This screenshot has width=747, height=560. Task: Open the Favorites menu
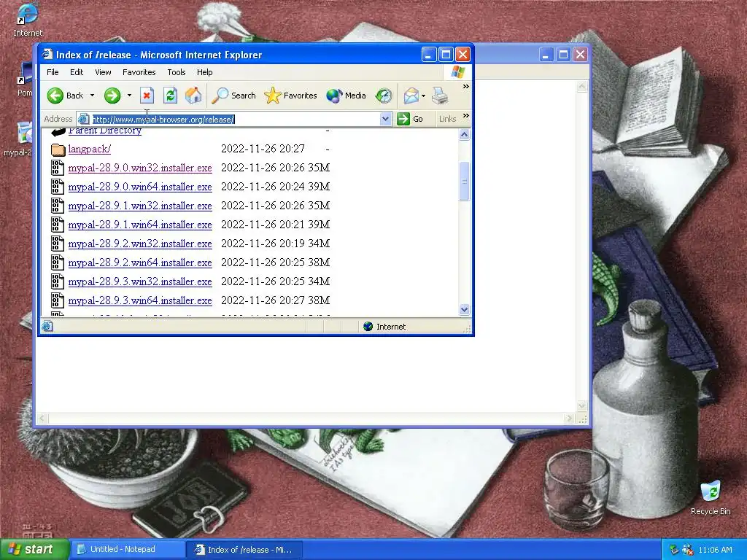coord(139,72)
